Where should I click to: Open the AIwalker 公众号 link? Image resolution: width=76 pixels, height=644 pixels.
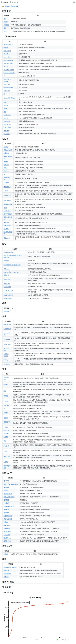point(6,171)
